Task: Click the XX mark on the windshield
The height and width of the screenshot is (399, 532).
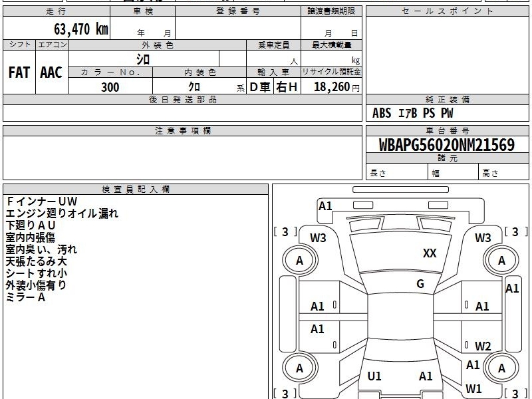Action: 430,253
